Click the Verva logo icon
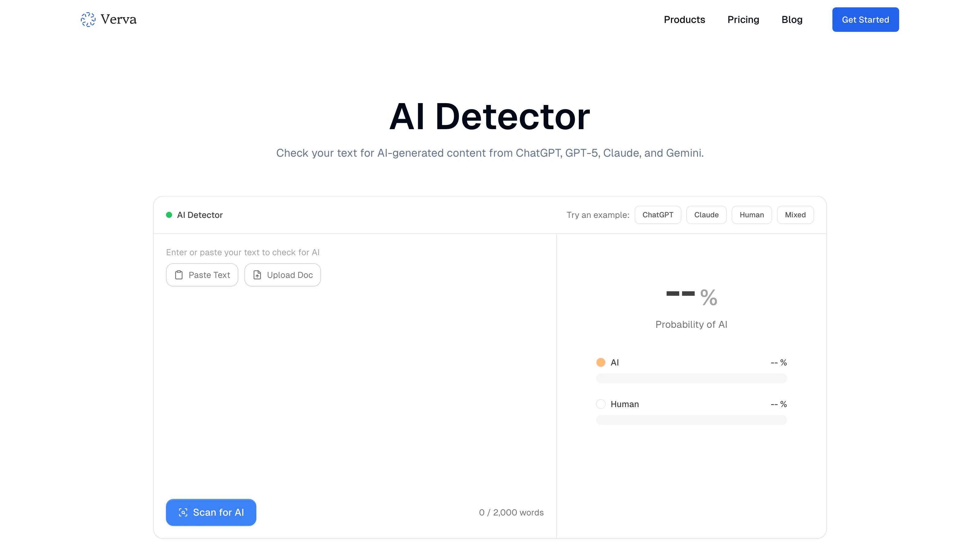980x554 pixels. (88, 19)
